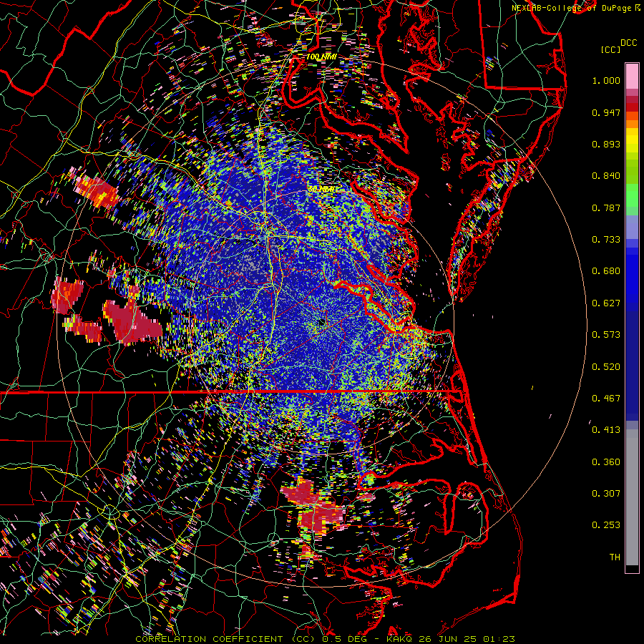
Task: Pick the lavender color bar segment near 0.733
Action: click(632, 227)
